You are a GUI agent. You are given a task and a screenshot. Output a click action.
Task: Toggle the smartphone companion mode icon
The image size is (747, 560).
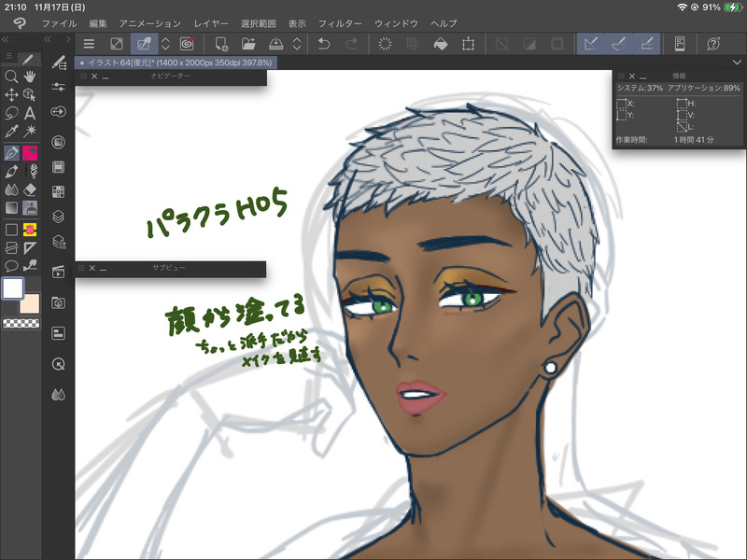pyautogui.click(x=680, y=44)
